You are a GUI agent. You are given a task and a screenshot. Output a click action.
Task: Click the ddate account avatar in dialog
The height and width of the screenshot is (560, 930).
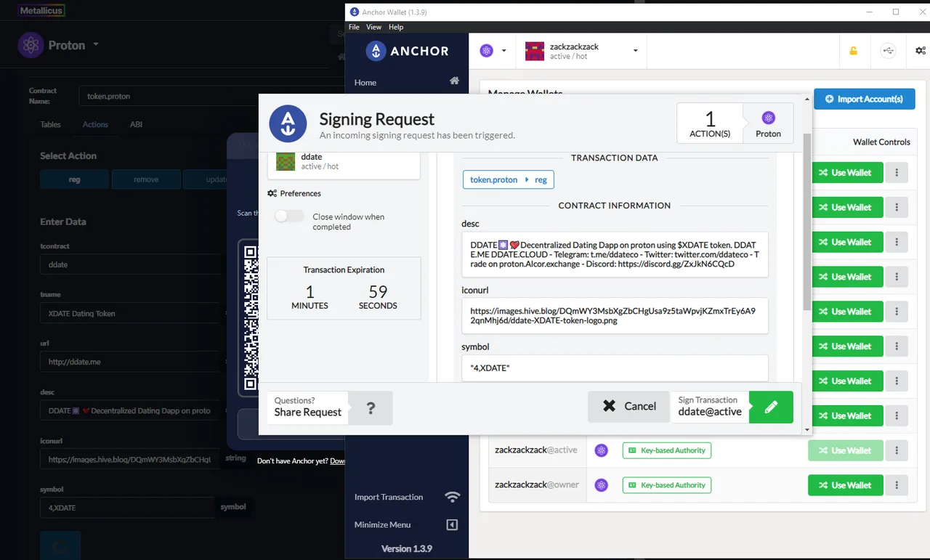click(x=285, y=161)
